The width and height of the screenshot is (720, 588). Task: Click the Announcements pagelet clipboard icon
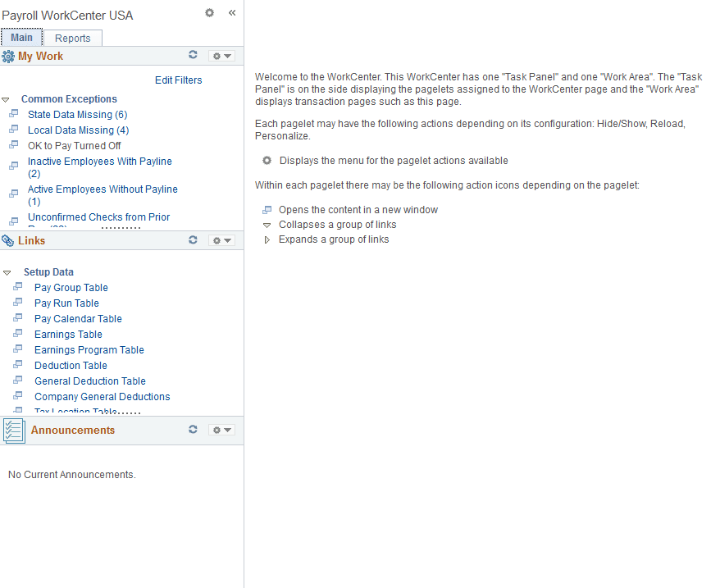click(13, 429)
